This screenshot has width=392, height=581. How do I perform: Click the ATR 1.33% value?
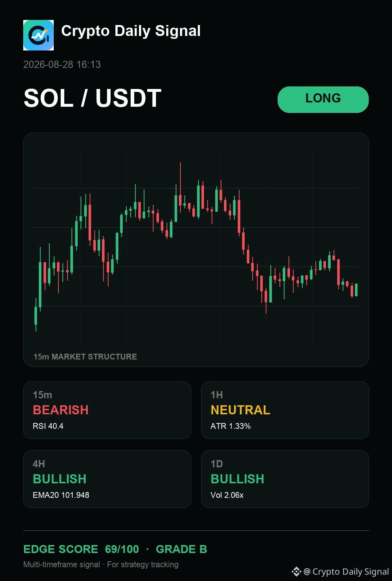pos(230,426)
